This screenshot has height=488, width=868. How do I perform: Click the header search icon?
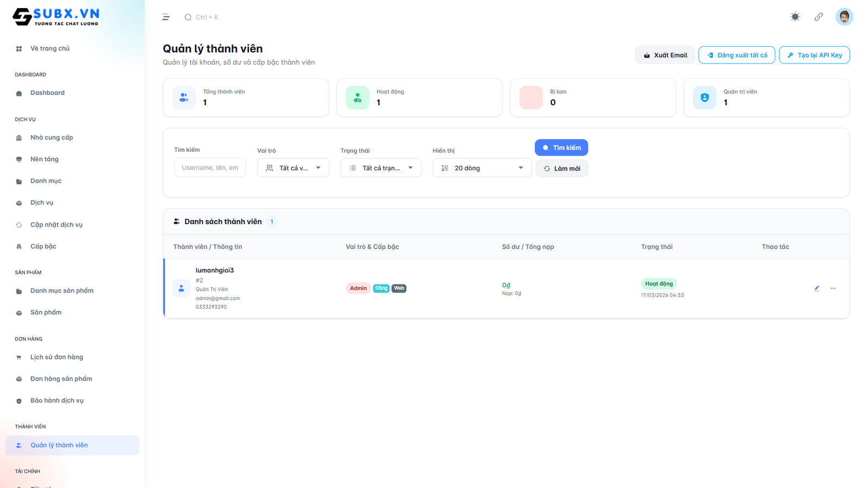coord(188,17)
